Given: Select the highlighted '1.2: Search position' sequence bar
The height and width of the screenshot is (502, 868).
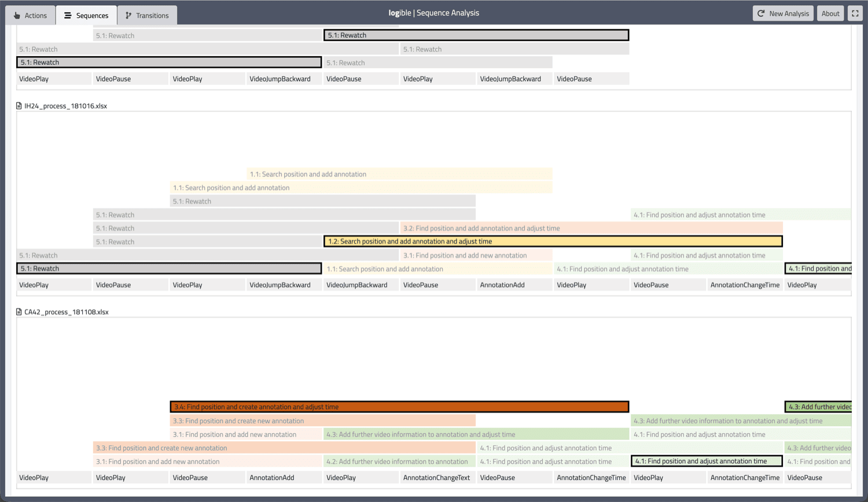Looking at the screenshot, I should 553,241.
